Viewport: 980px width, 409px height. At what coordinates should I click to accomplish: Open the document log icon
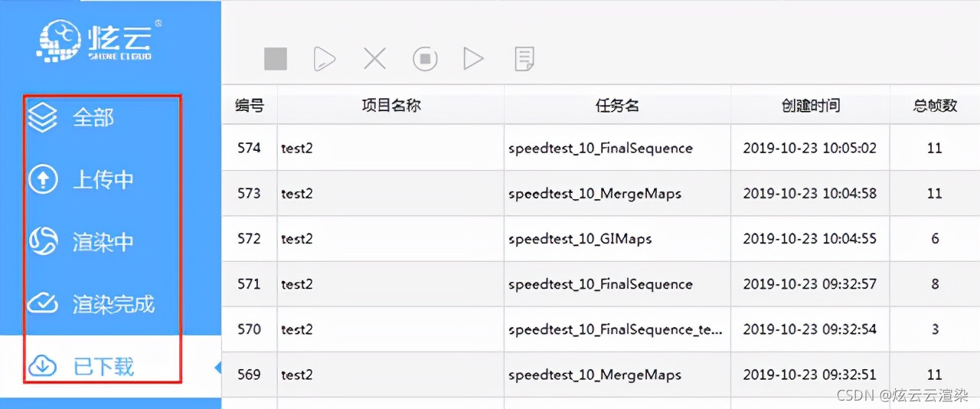pos(524,59)
